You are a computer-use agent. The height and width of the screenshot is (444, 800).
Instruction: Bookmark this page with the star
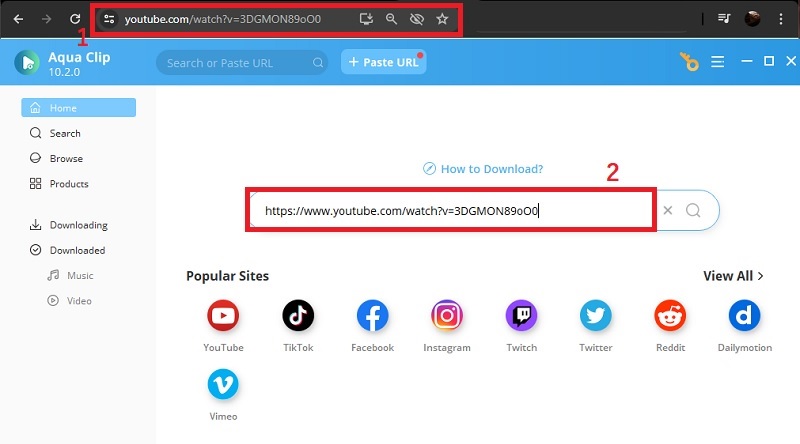(x=442, y=19)
